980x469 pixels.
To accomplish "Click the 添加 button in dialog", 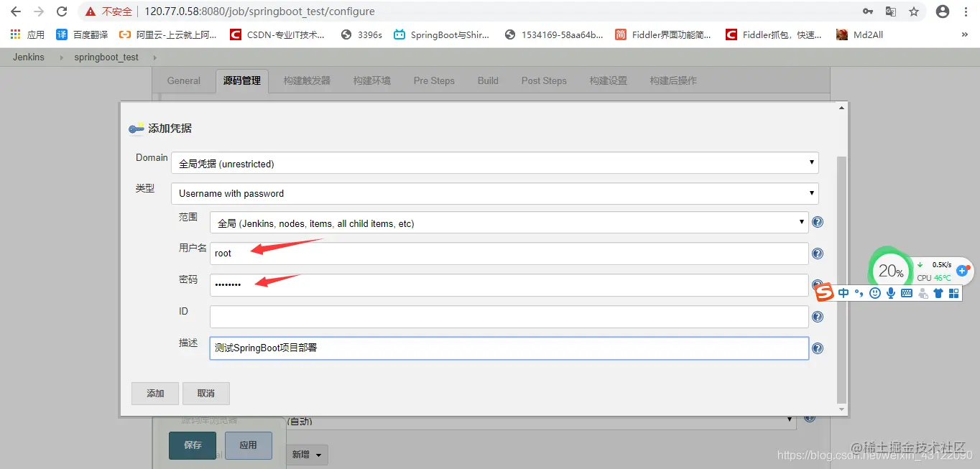I will (155, 394).
